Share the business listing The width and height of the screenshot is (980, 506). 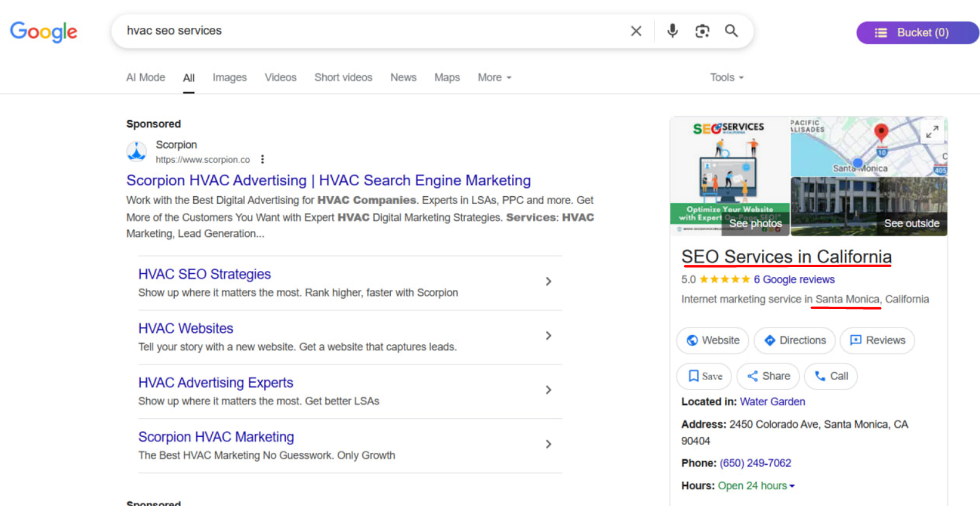coord(768,376)
